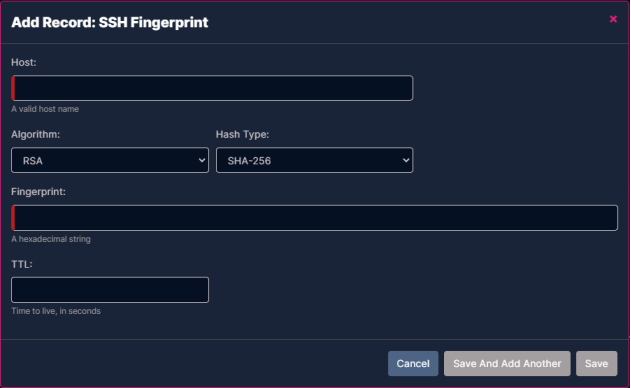
Task: Click the chevron arrow of the Algorithm select
Action: coord(202,160)
